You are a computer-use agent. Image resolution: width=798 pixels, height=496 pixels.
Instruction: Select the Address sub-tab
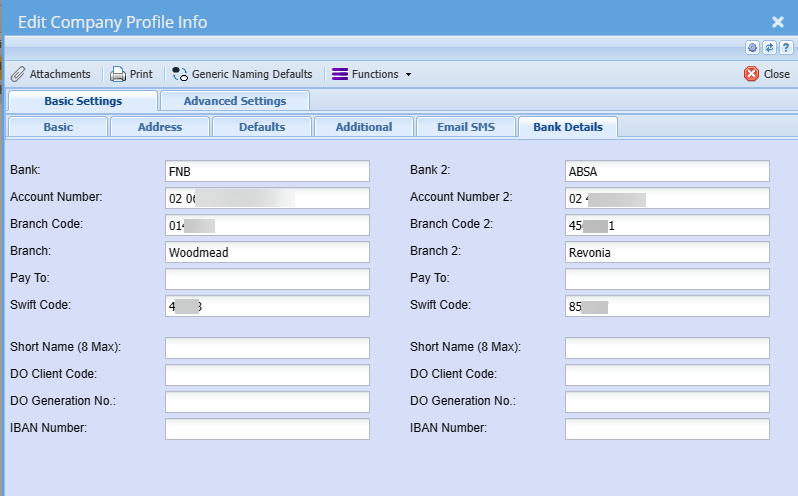[160, 127]
